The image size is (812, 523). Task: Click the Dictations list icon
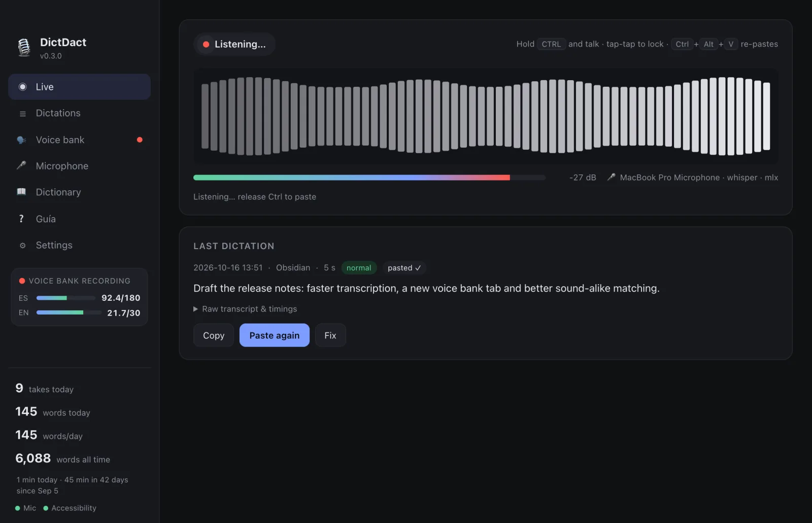pos(22,114)
